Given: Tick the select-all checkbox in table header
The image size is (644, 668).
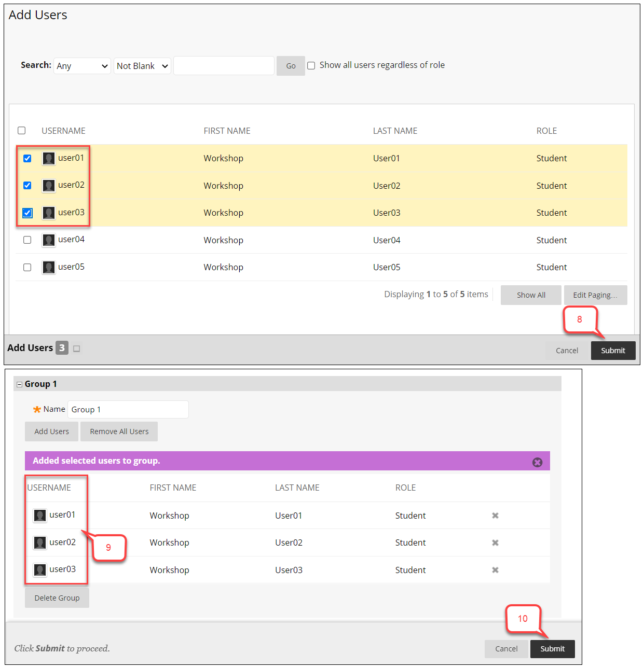Looking at the screenshot, I should click(x=22, y=131).
